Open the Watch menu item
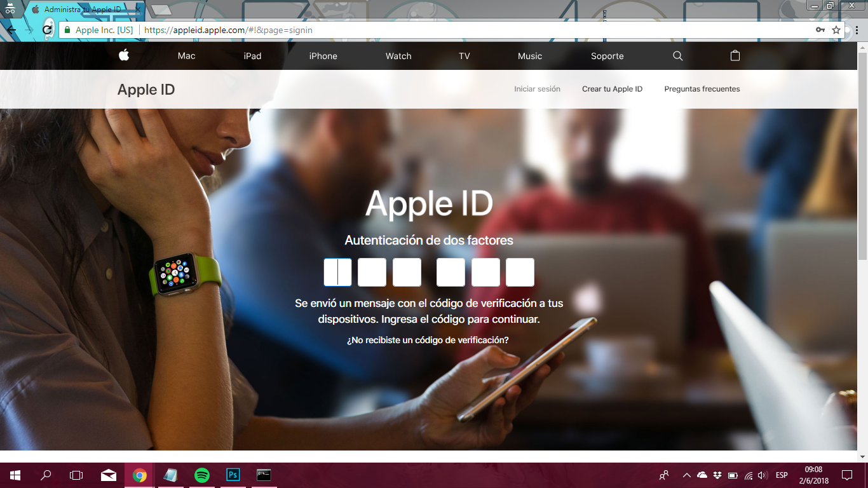This screenshot has width=868, height=488. click(398, 56)
